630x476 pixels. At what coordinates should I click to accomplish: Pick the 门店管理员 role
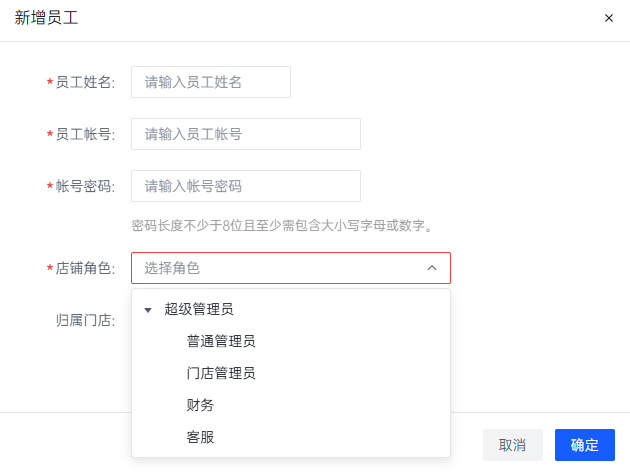220,373
